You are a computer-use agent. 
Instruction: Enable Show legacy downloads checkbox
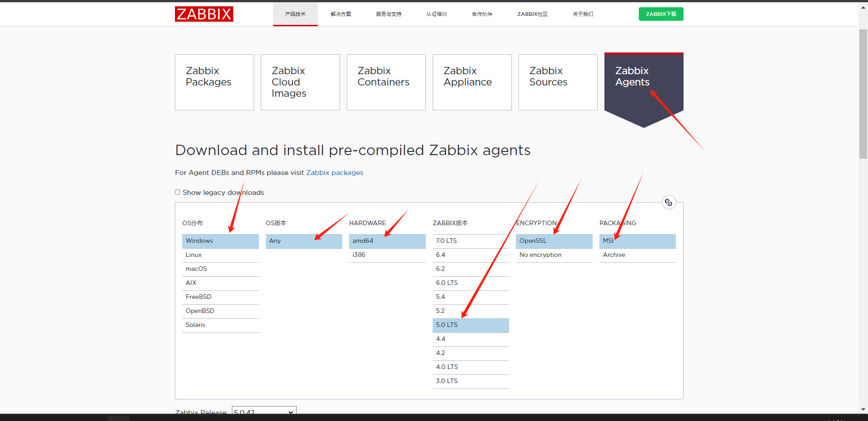178,192
